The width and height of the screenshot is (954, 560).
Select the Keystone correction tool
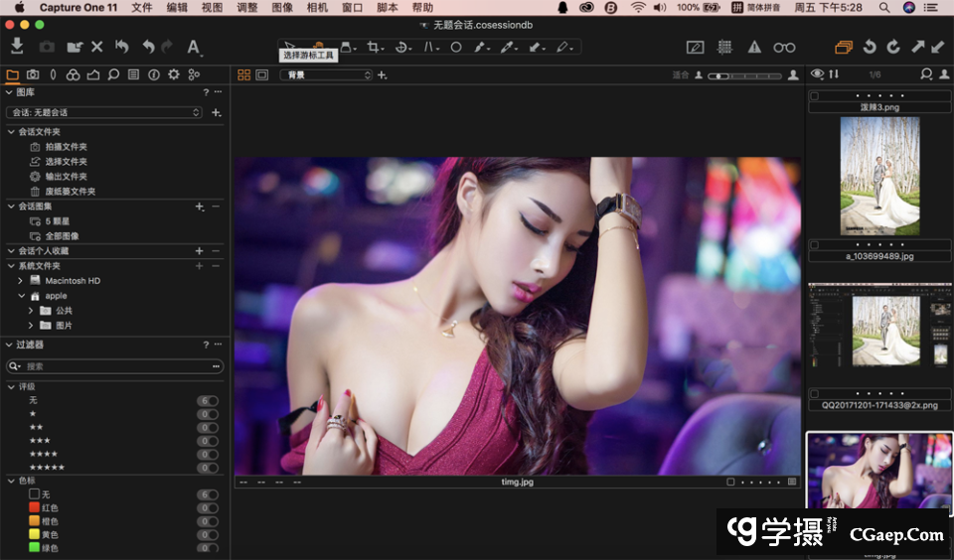tap(430, 47)
